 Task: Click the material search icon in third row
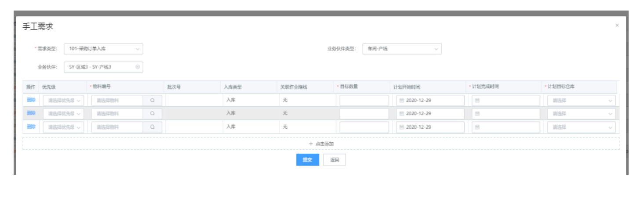click(153, 127)
